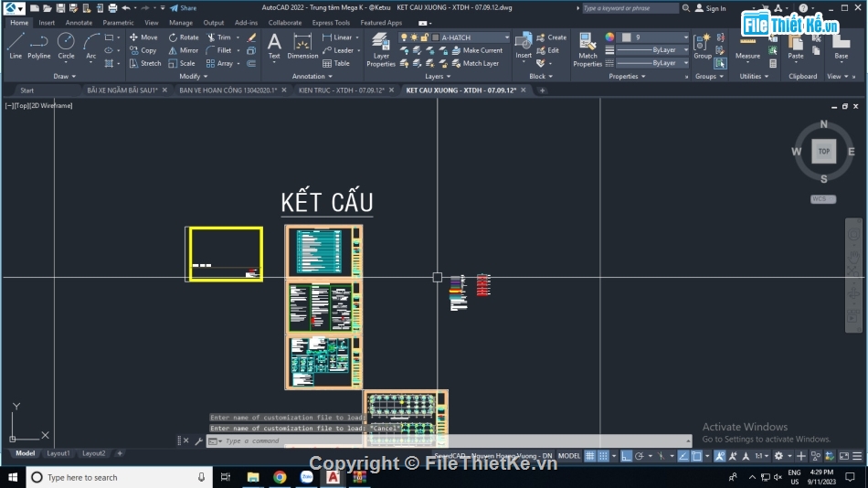The height and width of the screenshot is (488, 868).
Task: Expand the Annotation panel
Action: click(312, 77)
